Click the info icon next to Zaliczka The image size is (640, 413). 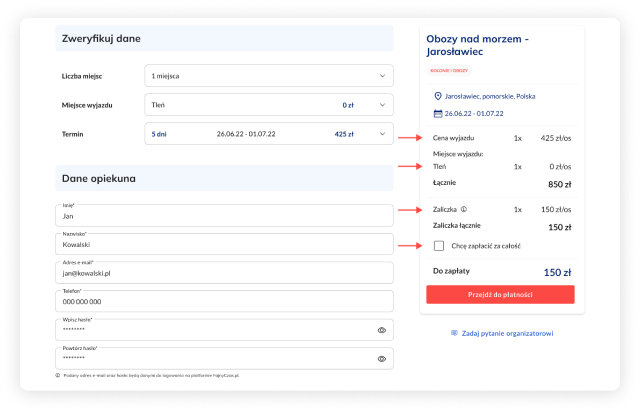tap(464, 210)
